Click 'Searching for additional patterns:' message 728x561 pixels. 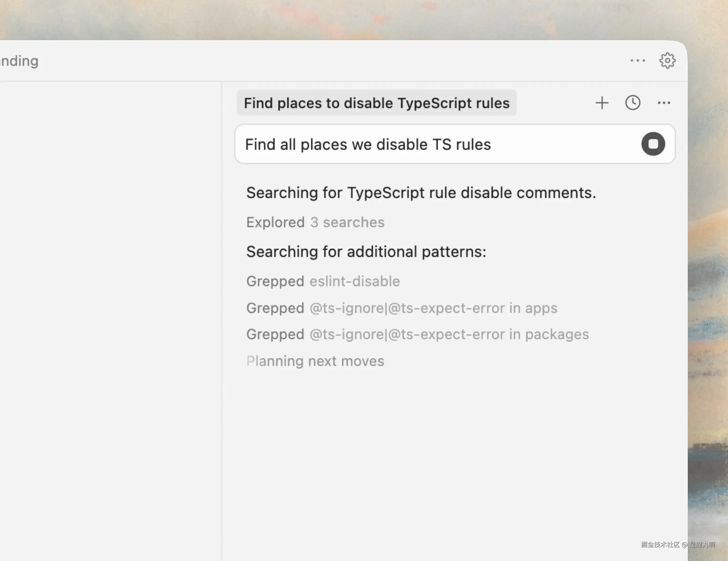pos(366,251)
